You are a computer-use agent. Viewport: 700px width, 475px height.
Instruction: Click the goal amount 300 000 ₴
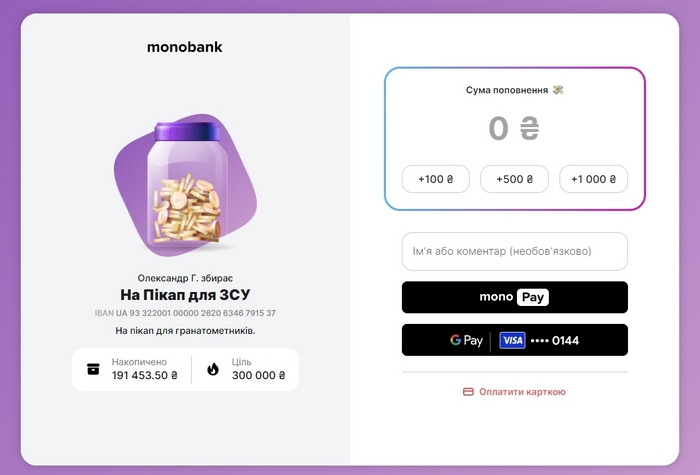click(x=258, y=376)
